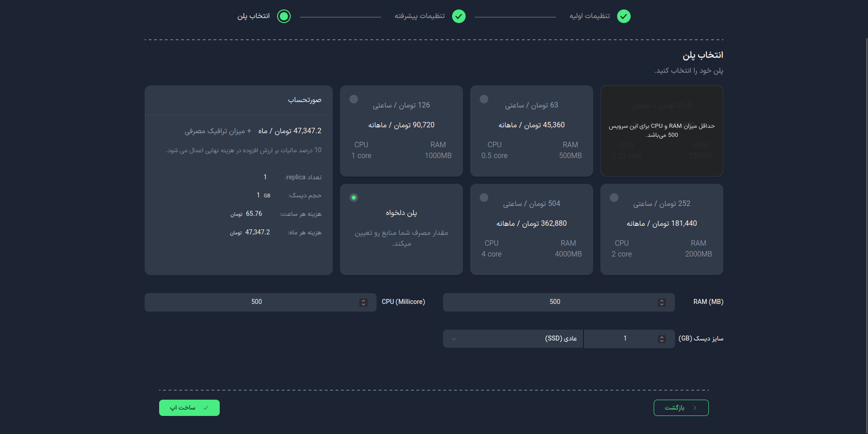Select the پلن دلخواه custom plan radio
868x434 pixels.
tap(354, 197)
